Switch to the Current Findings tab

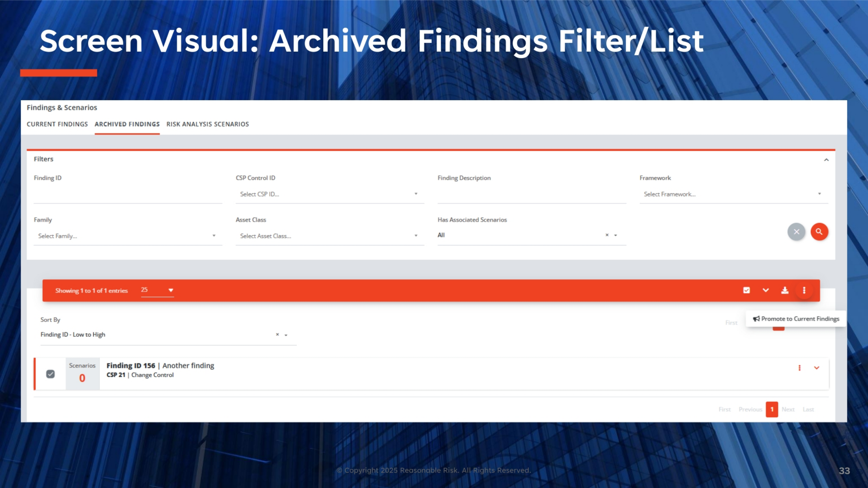(x=57, y=124)
